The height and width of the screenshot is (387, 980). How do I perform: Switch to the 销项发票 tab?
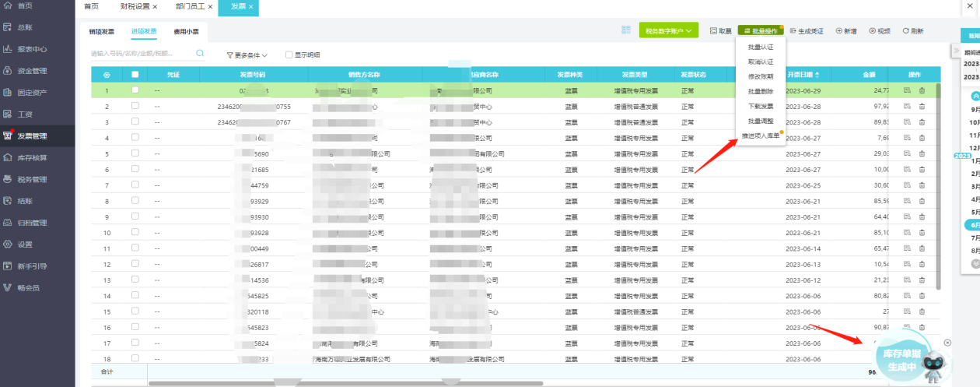101,32
